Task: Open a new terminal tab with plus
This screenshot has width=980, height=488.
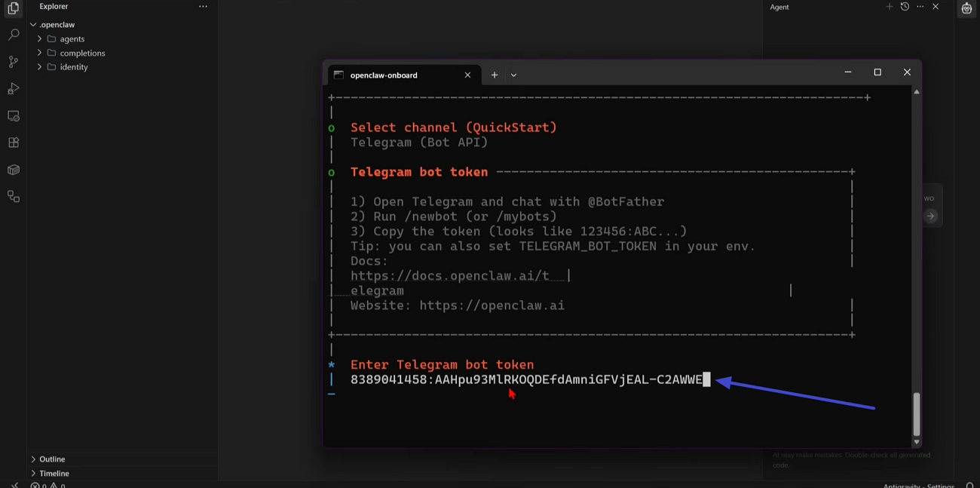Action: point(495,75)
